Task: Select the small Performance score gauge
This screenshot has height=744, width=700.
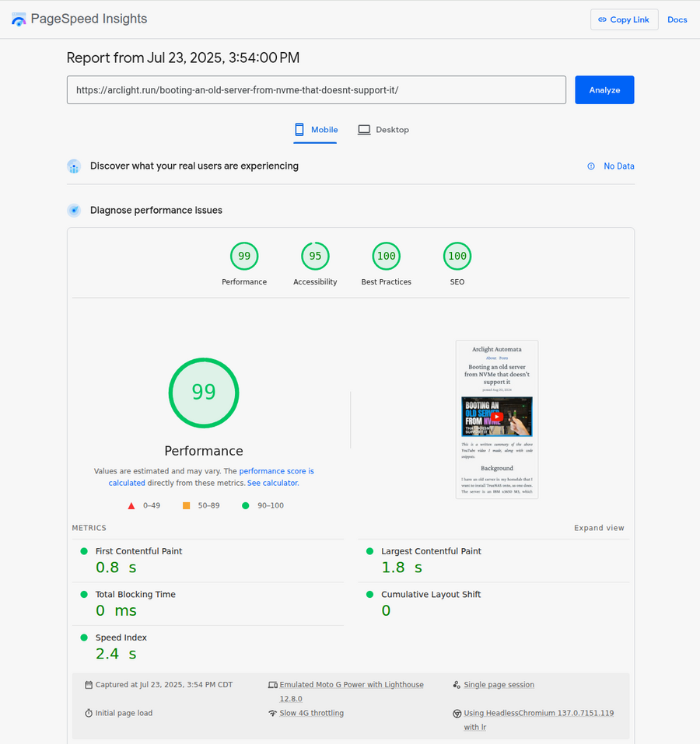Action: click(x=244, y=257)
